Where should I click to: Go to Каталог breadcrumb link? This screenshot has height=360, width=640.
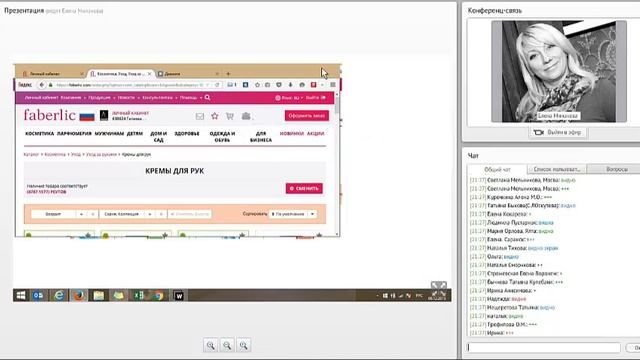[x=31, y=154]
